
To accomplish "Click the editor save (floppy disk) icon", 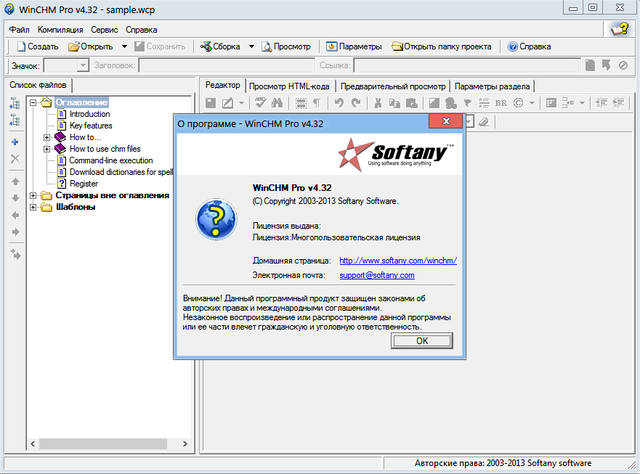I will [211, 103].
